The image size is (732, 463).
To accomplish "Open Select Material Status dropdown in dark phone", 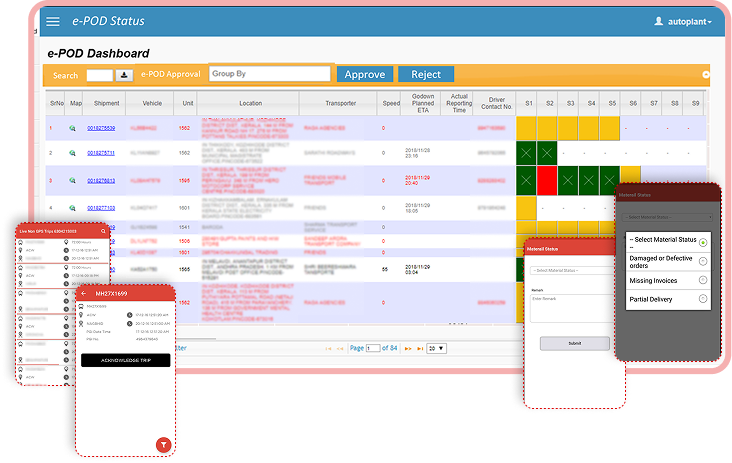I will [x=665, y=216].
